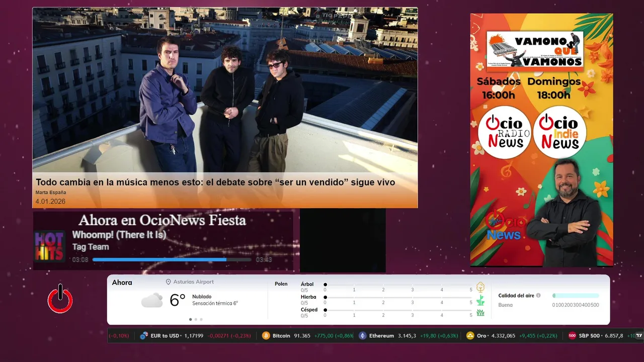Click the Oro gold icon in ticker
The image size is (644, 362).
(470, 335)
